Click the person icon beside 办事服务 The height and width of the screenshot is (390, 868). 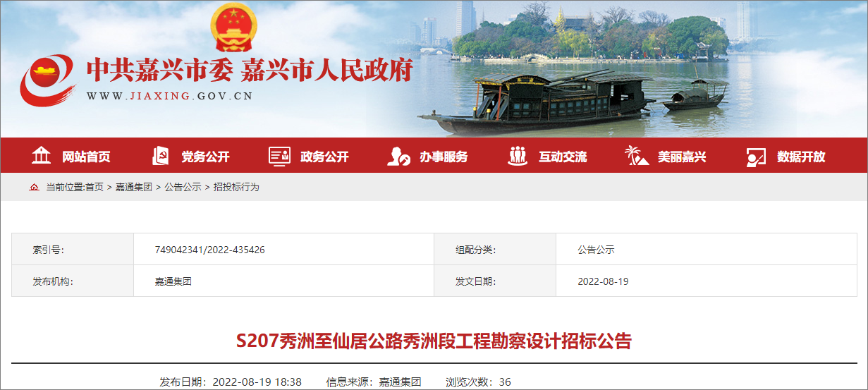tap(398, 156)
